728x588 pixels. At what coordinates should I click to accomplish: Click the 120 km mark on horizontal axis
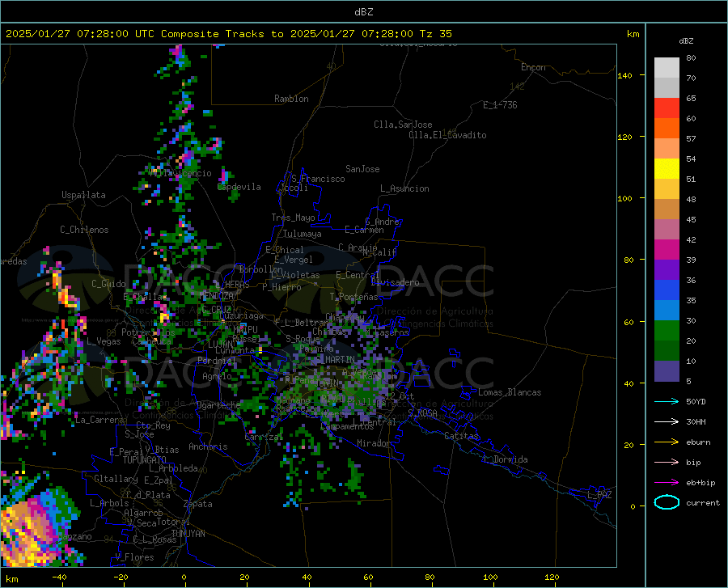[x=552, y=577]
